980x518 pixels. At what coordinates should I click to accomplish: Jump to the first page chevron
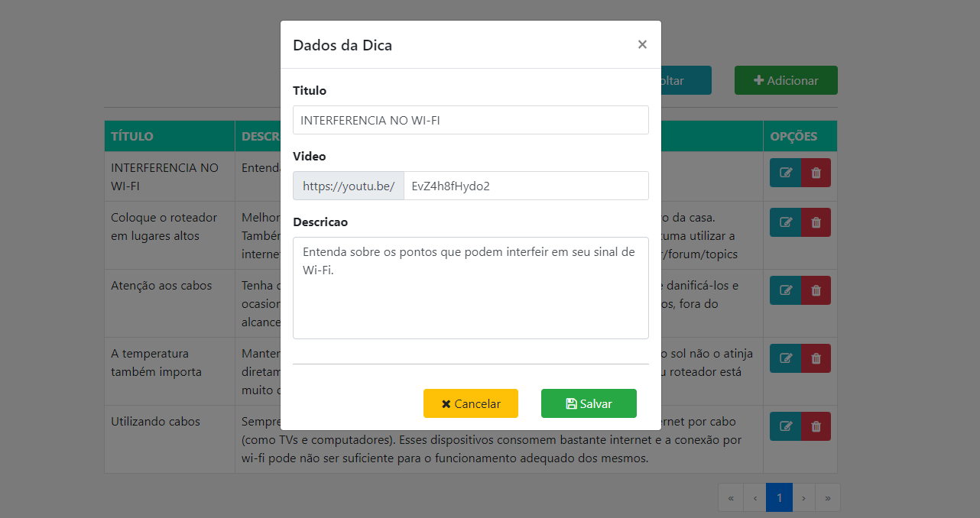click(730, 497)
